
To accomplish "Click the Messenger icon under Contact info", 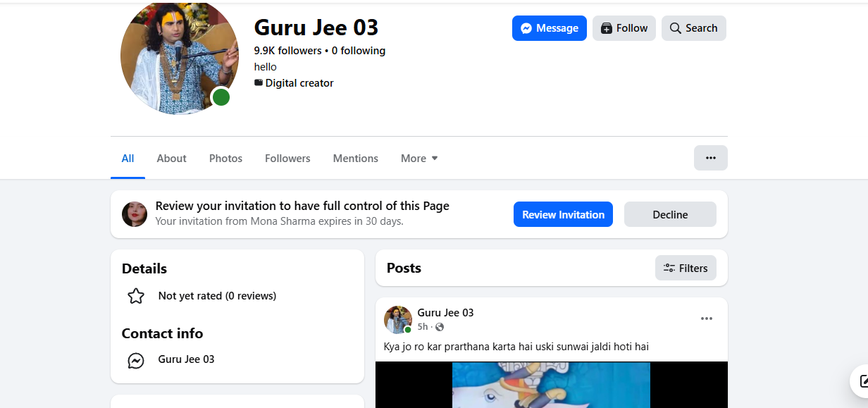I will click(136, 360).
